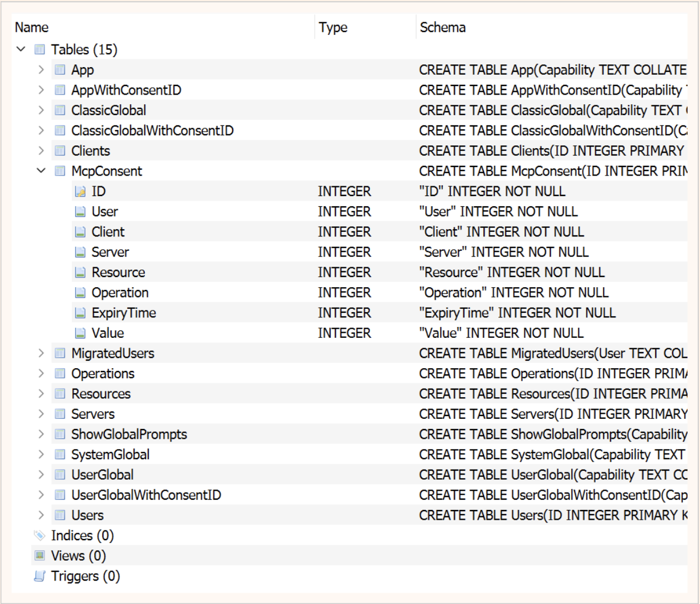Viewport: 700px width, 604px height.
Task: Click the ExpiryTime field icon
Action: click(80, 313)
